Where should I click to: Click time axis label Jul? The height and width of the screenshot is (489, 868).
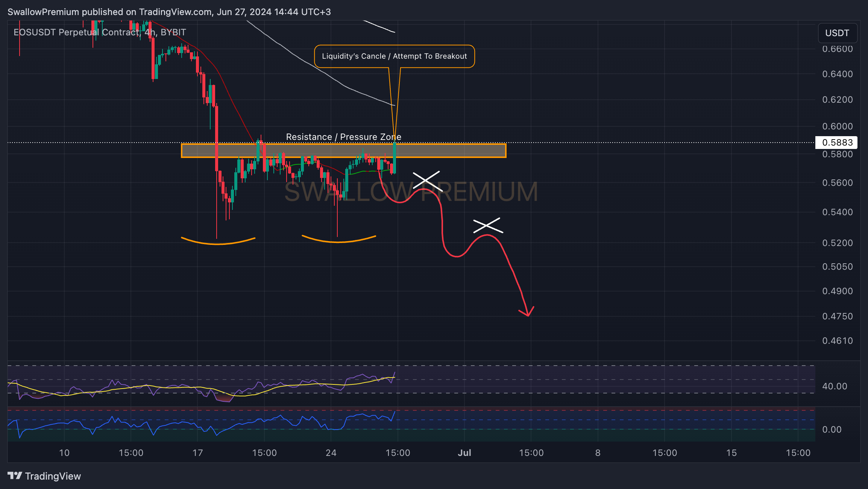click(x=464, y=453)
